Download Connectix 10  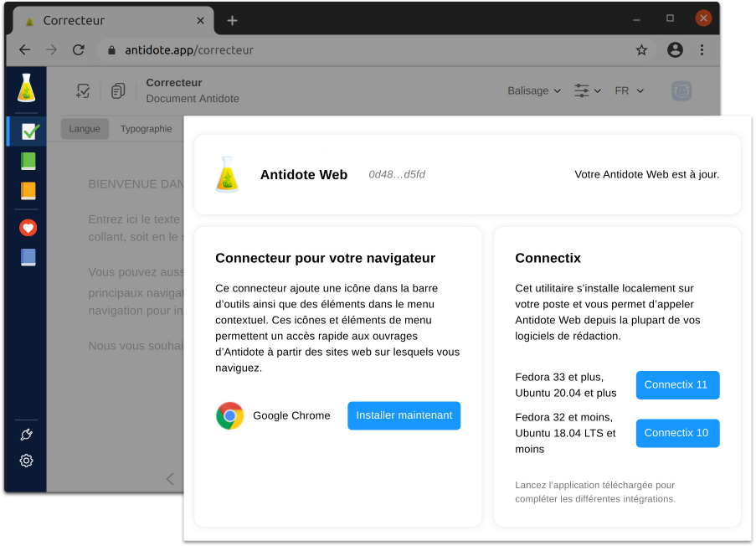point(676,433)
